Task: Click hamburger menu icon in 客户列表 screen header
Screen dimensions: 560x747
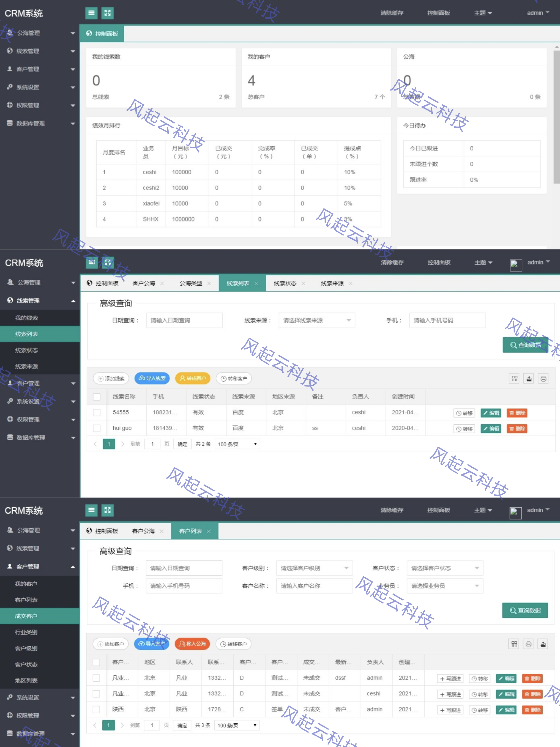Action: click(x=91, y=510)
